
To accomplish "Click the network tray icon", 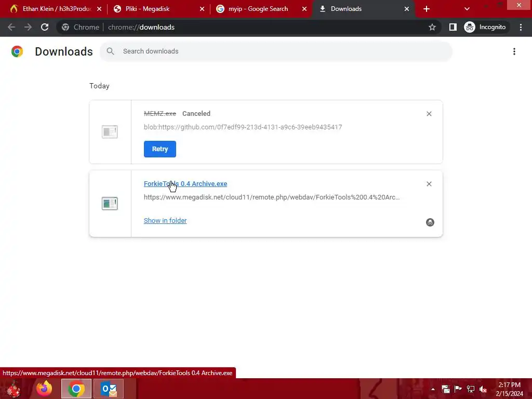I will 471,389.
